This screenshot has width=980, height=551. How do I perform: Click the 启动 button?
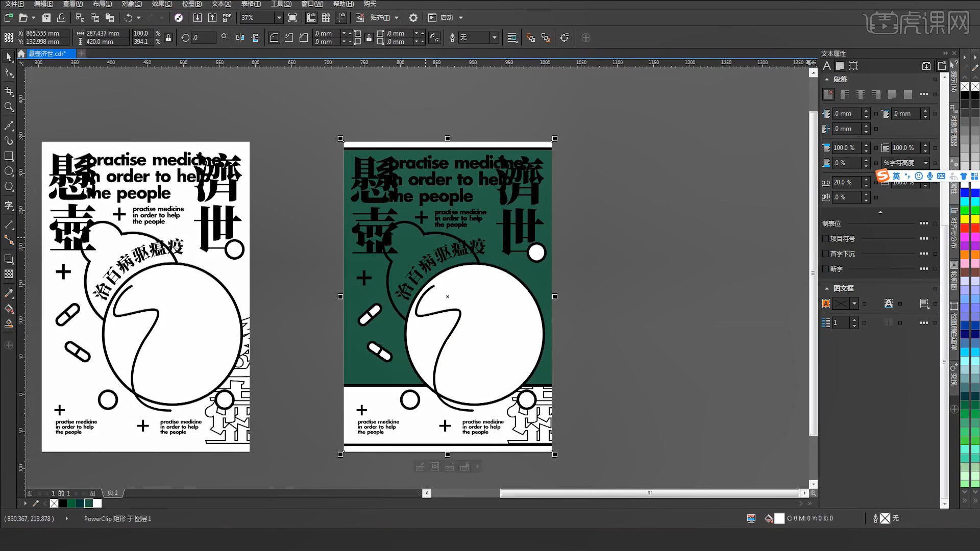[x=447, y=17]
